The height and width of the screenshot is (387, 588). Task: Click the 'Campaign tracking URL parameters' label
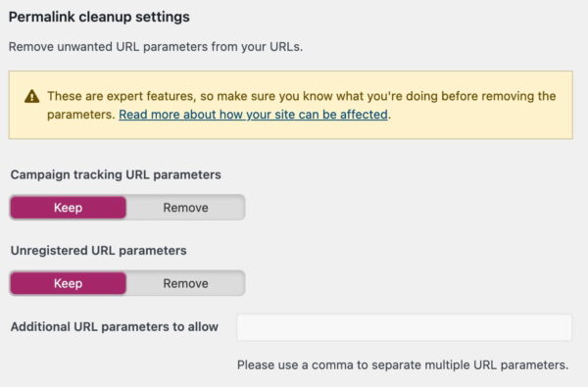(116, 174)
